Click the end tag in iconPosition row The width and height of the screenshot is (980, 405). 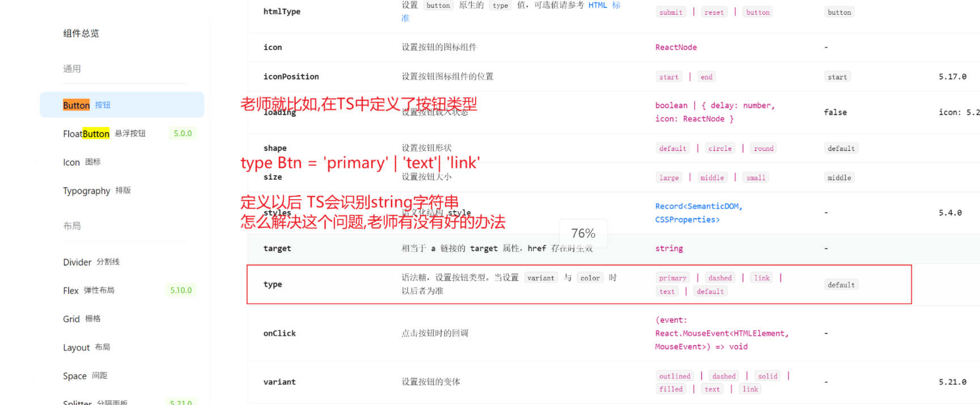click(x=706, y=77)
